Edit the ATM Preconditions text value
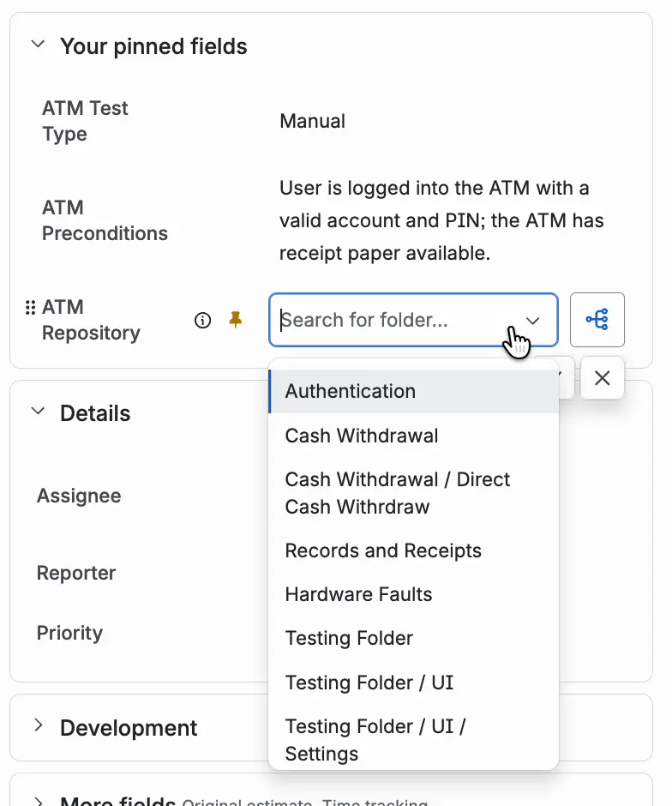Viewport: 672px width, 806px height. pyautogui.click(x=441, y=220)
